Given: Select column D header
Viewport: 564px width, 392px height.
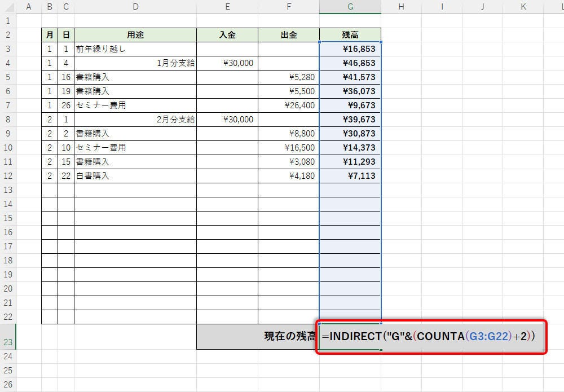Looking at the screenshot, I should click(135, 7).
